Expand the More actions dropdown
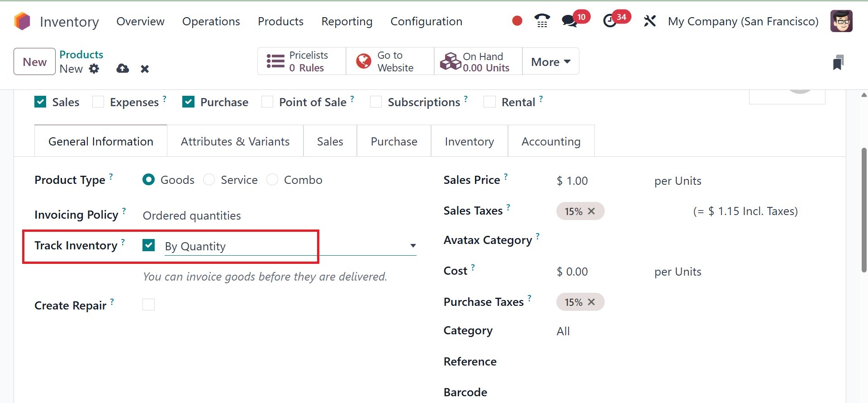Viewport: 868px width, 403px height. 550,61
